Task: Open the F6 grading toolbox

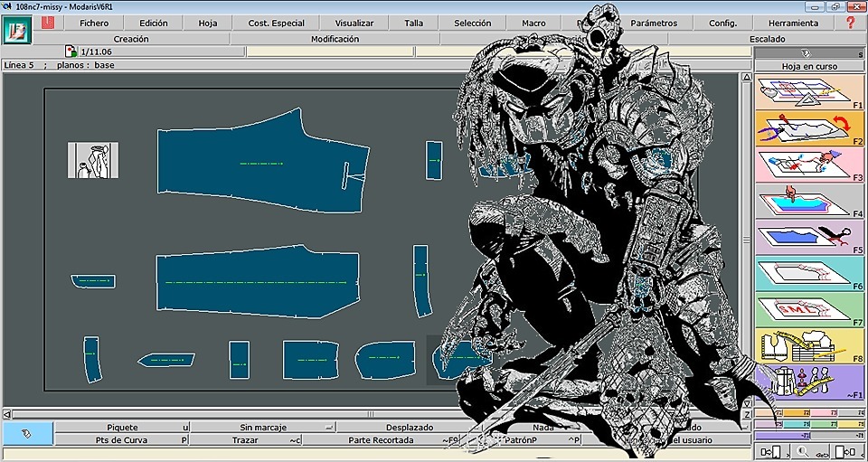Action: pyautogui.click(x=809, y=274)
